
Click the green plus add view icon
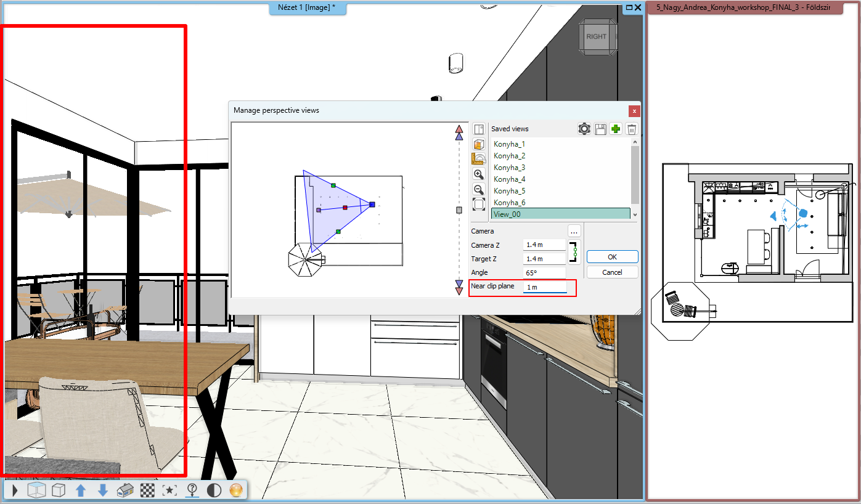pyautogui.click(x=615, y=129)
